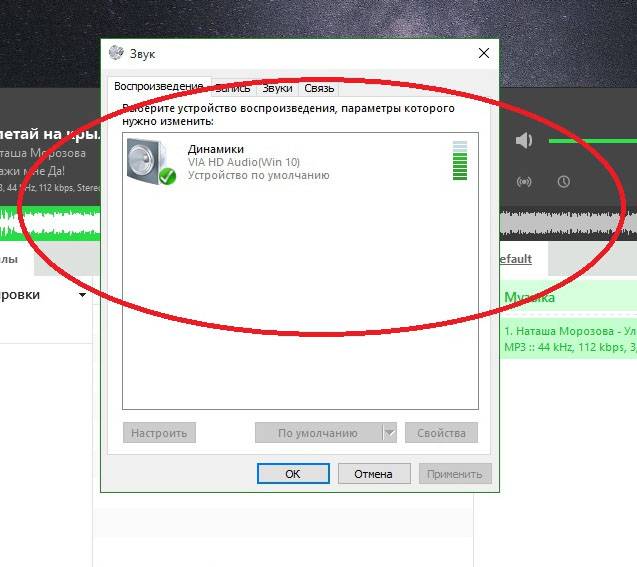Click VIA HD Audio(Win 10) description
This screenshot has height=567, width=637.
pos(244,162)
